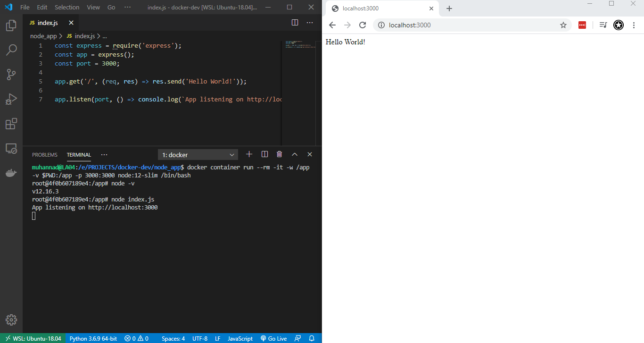Switch to the PROBLEMS tab
Image resolution: width=644 pixels, height=343 pixels.
[x=44, y=154]
